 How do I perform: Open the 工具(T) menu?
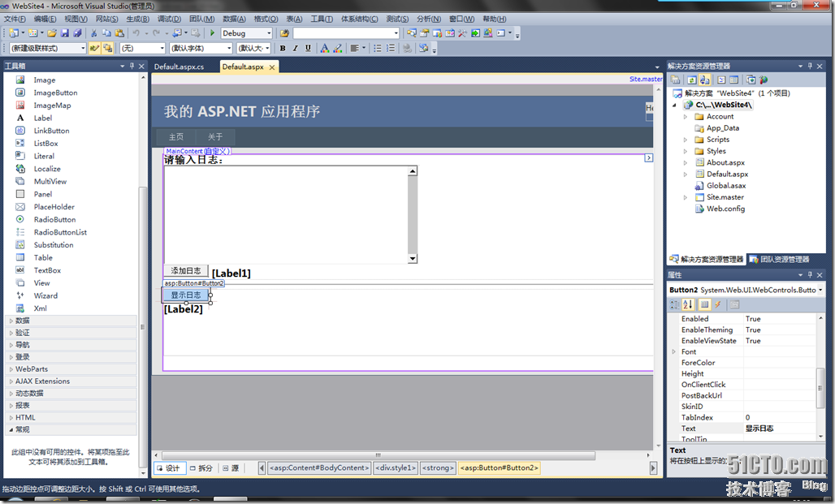(x=322, y=19)
